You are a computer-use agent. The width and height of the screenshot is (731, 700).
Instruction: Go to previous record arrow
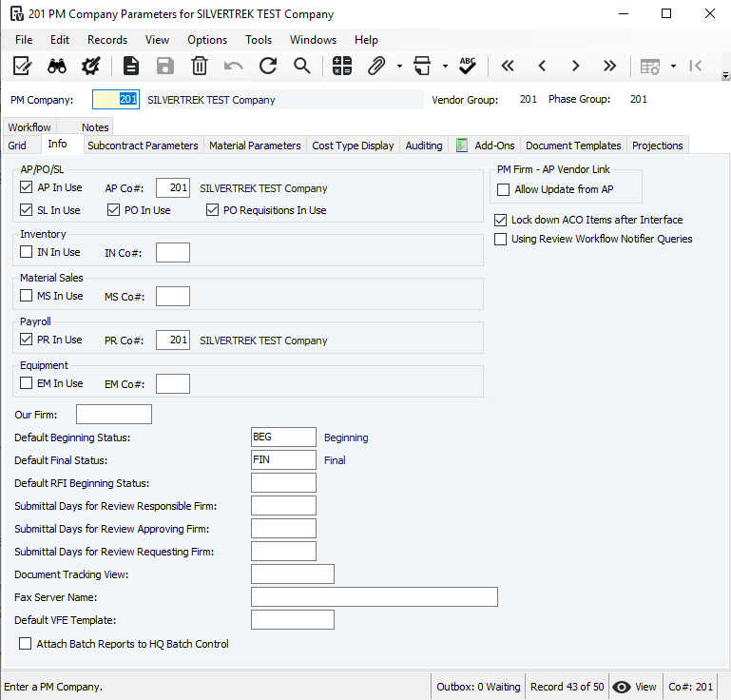(542, 66)
